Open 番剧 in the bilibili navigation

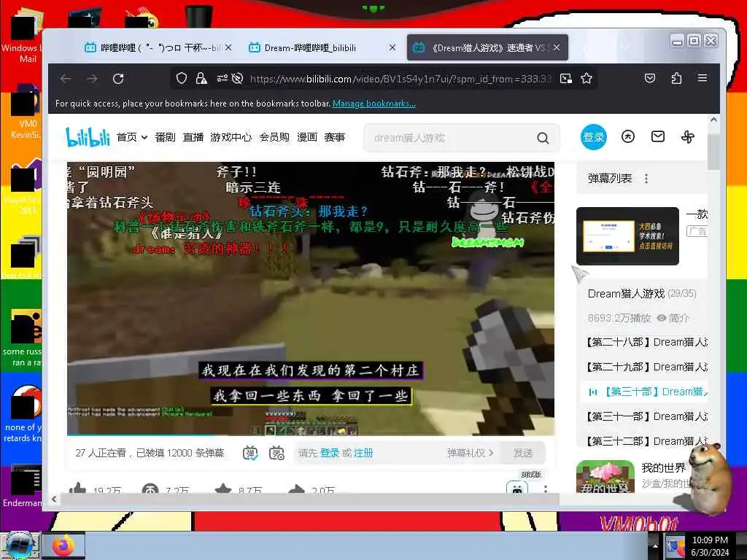[165, 137]
